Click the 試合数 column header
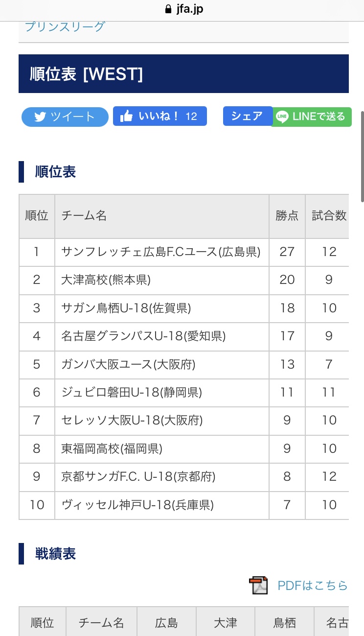 pos(329,216)
